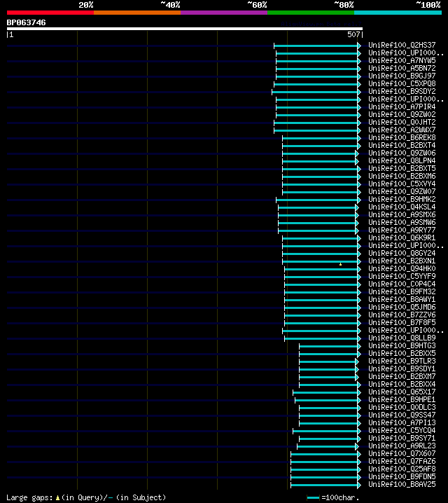Click the purple ~60% identity color bar
448x503 pixels.
224,13
